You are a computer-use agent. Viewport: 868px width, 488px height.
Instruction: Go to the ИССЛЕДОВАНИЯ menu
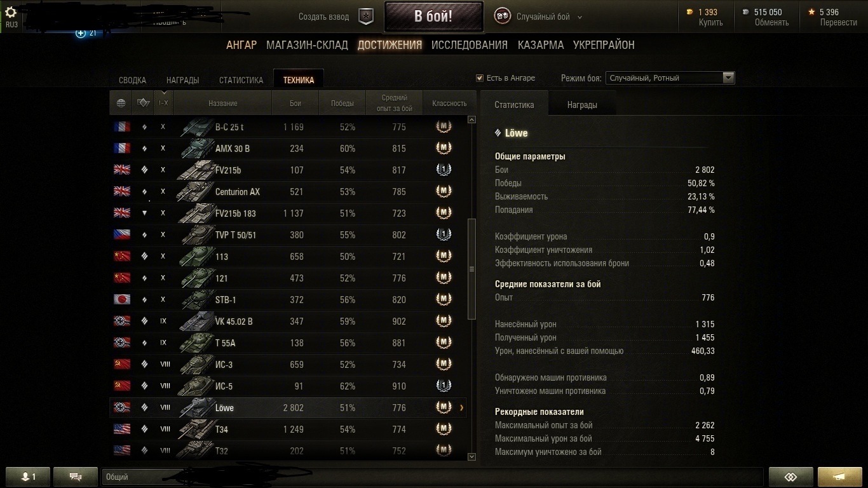[470, 45]
